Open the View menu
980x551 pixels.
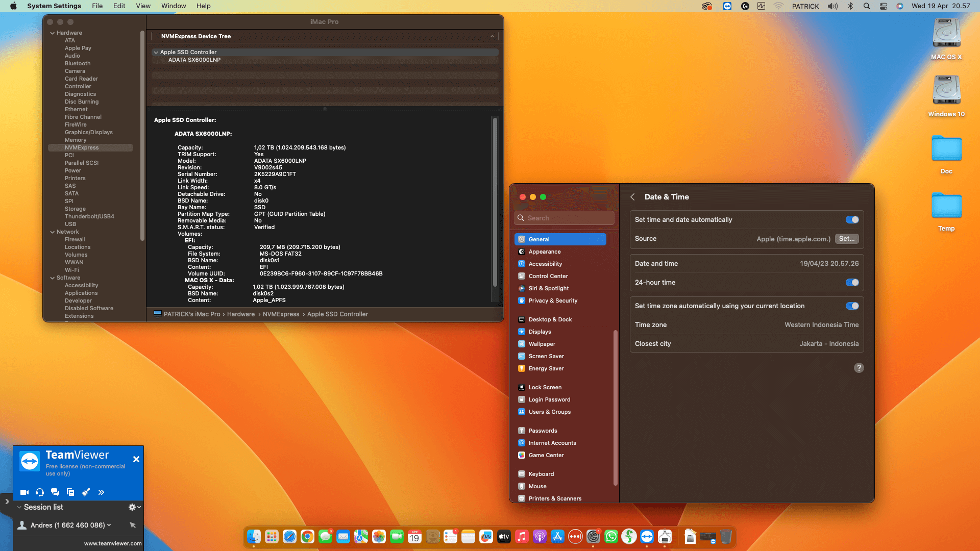[143, 6]
